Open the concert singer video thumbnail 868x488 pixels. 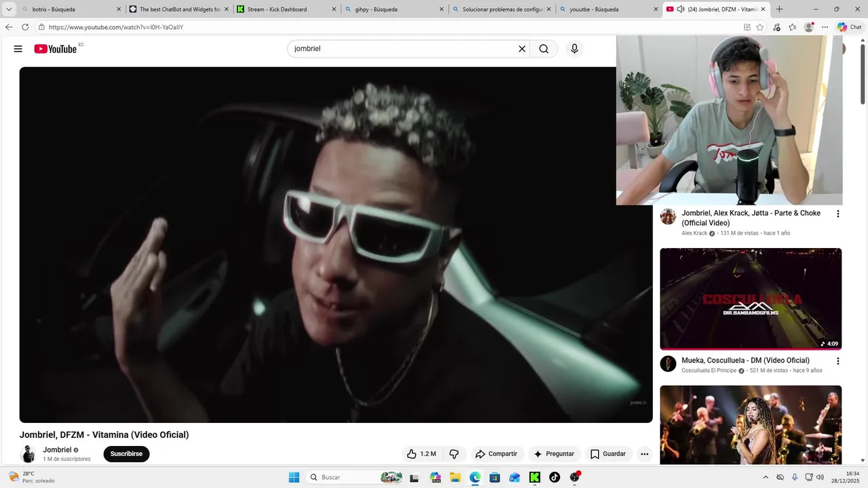[x=751, y=425]
